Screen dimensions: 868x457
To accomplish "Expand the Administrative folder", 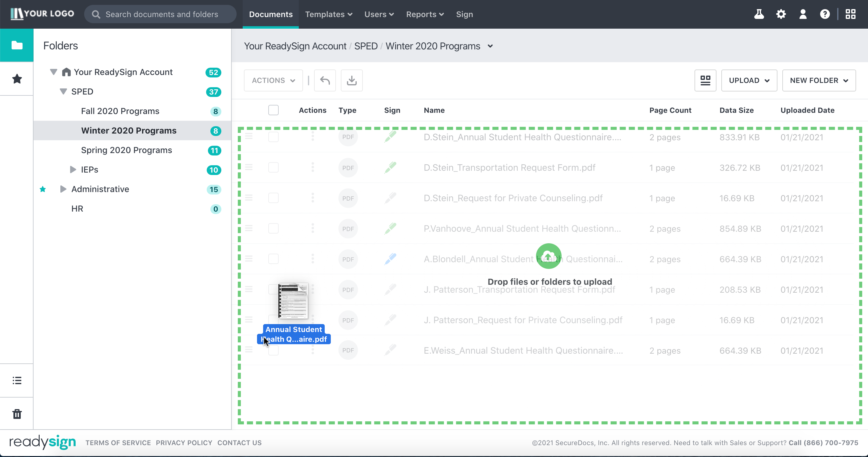I will 63,189.
